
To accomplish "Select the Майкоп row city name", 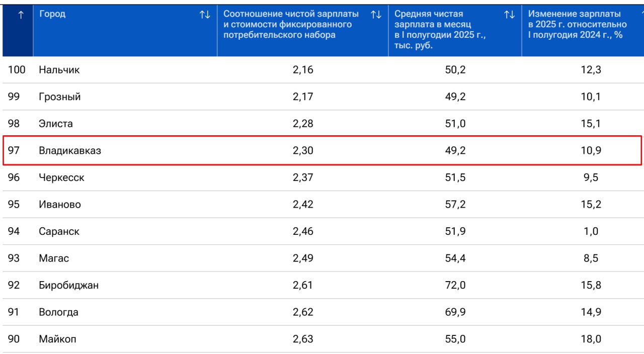I will tap(57, 339).
